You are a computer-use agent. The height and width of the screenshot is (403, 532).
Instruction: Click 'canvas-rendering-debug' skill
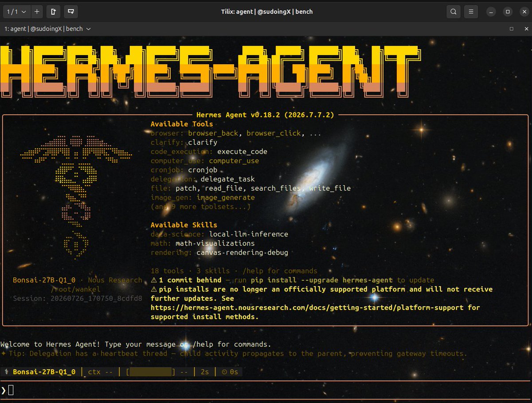tap(243, 252)
